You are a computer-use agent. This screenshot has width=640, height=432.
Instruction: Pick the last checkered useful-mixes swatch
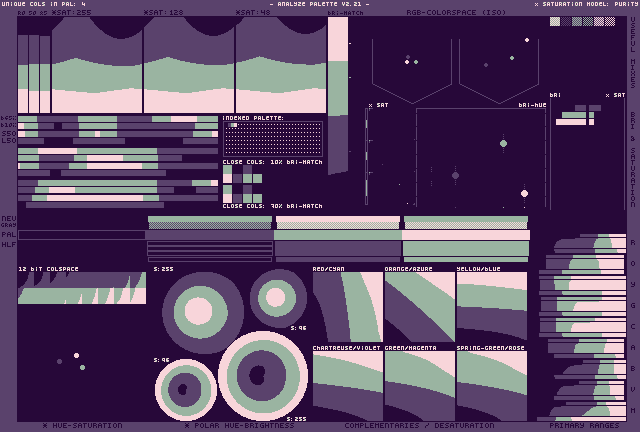[610, 21]
